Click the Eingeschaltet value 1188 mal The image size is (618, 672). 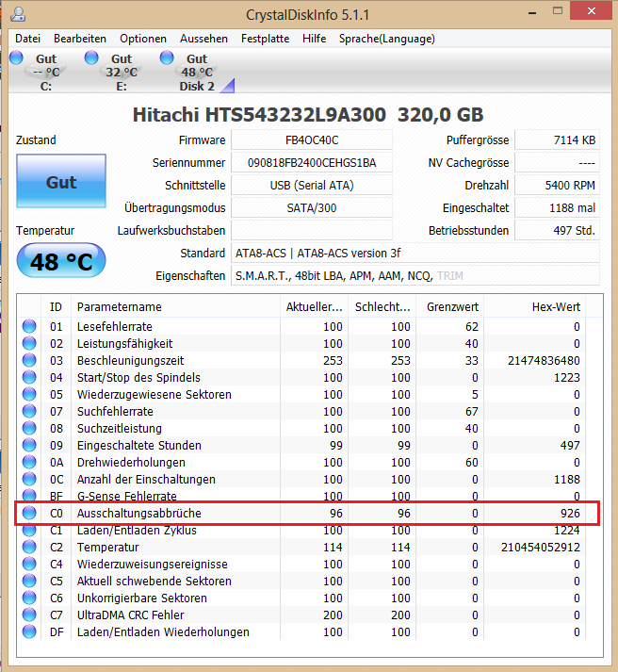click(557, 208)
